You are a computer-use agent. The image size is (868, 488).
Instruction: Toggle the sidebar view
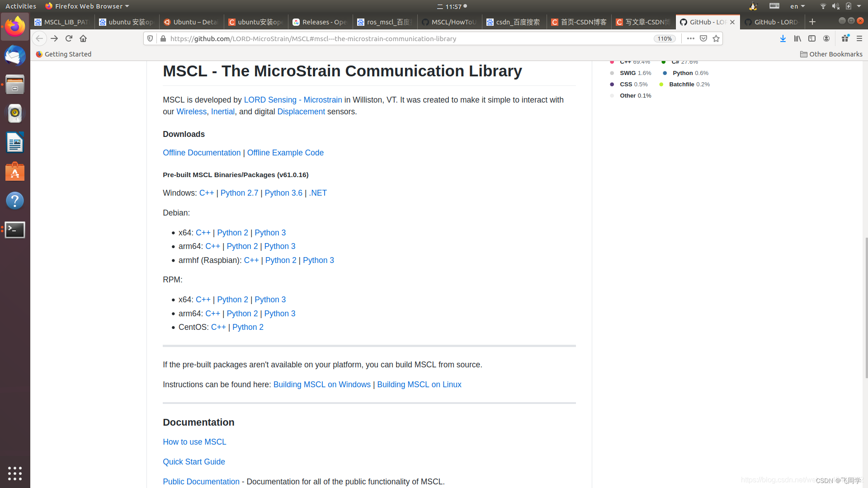(x=812, y=38)
